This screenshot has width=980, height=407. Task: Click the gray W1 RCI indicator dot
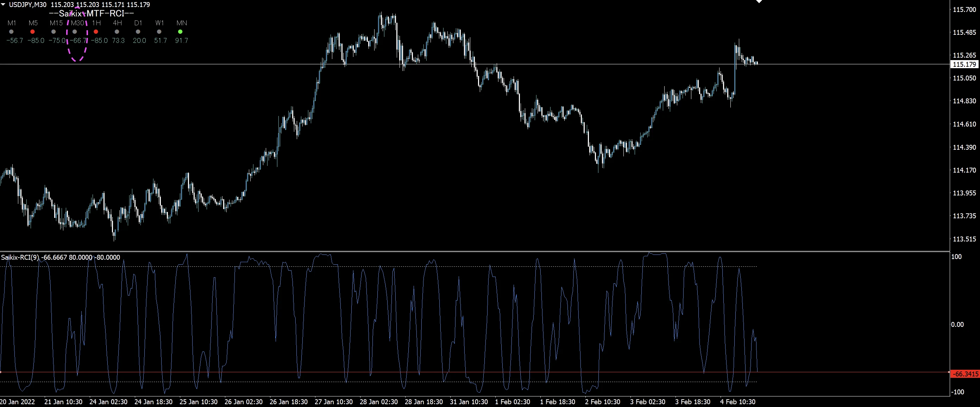click(159, 32)
